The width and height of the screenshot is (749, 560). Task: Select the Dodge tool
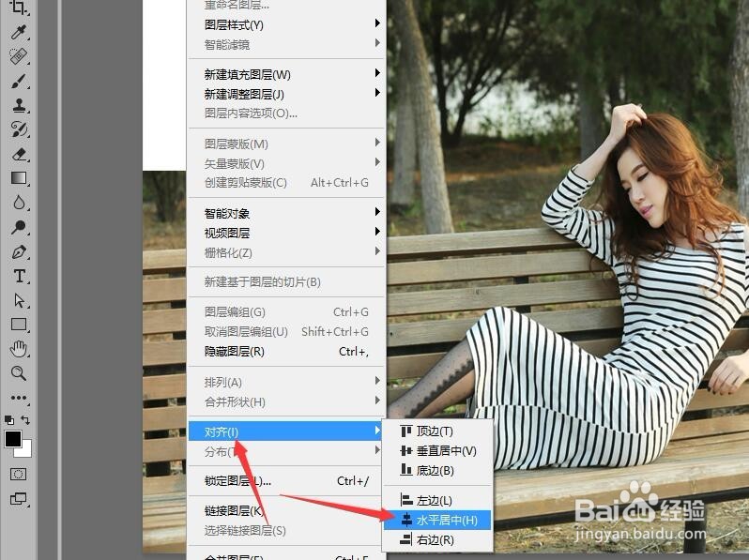19,227
